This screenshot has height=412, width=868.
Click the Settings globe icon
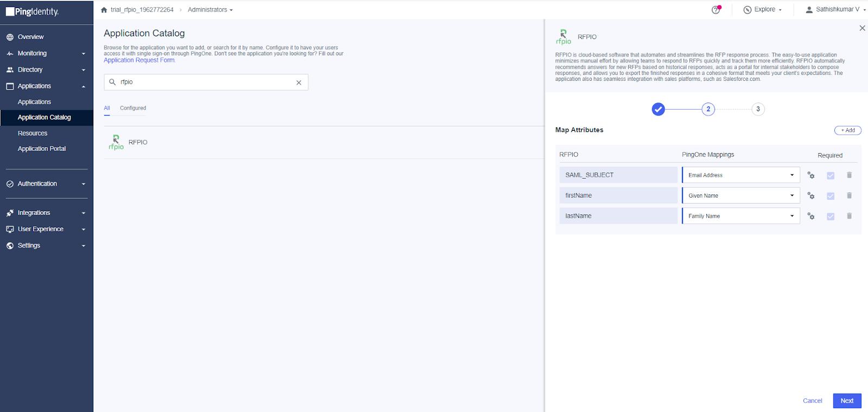tap(10, 246)
